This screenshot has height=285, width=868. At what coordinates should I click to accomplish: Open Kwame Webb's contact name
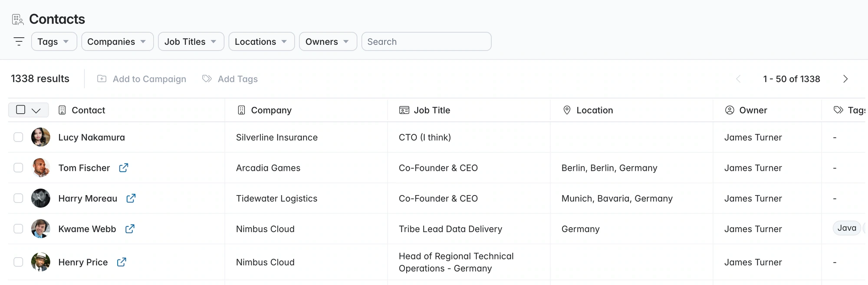click(x=87, y=229)
